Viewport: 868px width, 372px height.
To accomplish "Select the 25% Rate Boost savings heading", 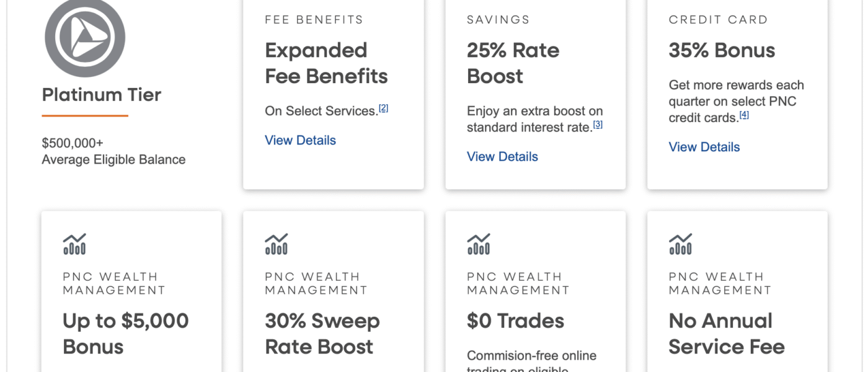I will [513, 63].
